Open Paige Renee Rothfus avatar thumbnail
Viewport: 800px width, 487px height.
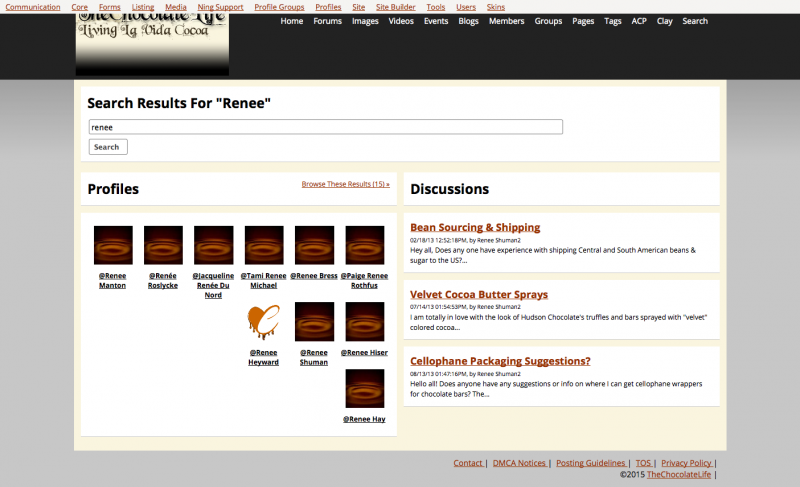[x=365, y=245]
